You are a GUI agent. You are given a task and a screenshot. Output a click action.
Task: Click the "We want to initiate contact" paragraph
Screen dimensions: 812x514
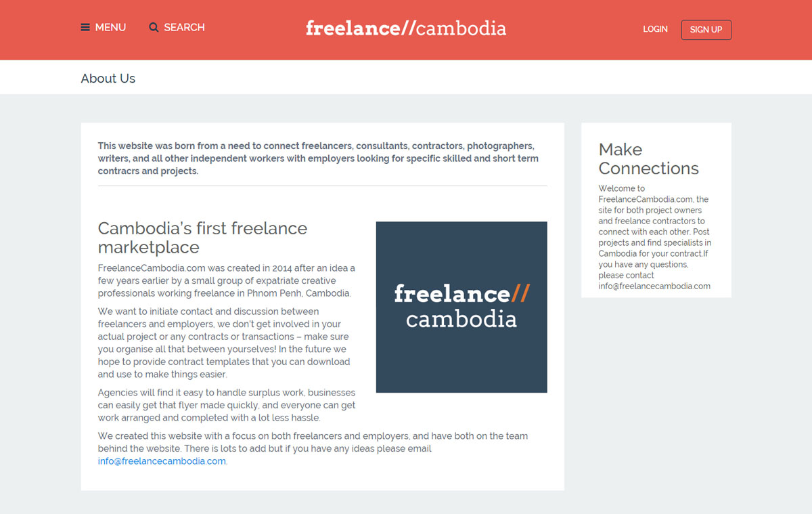pyautogui.click(x=224, y=343)
